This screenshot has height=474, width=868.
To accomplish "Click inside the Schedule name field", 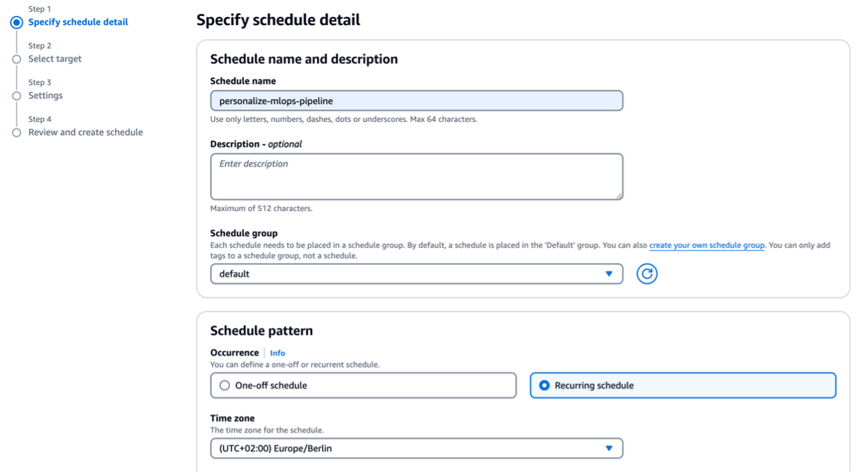I will pos(416,102).
